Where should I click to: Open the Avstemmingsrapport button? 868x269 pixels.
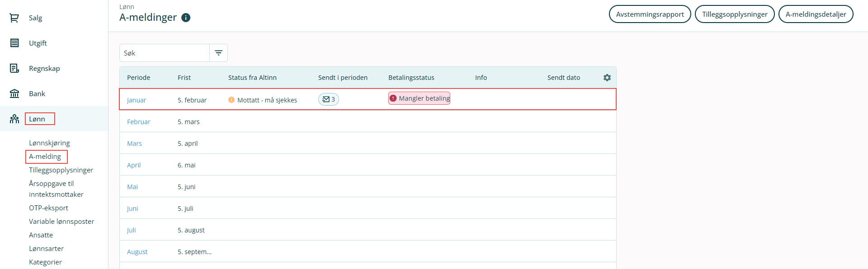650,14
